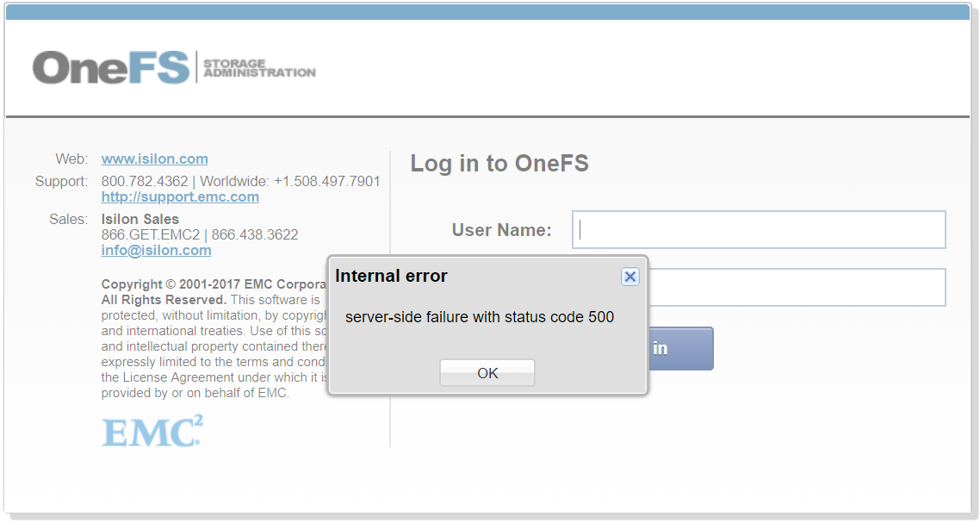Close the Internal error dialog with the X
This screenshot has height=523, width=980.
[630, 277]
